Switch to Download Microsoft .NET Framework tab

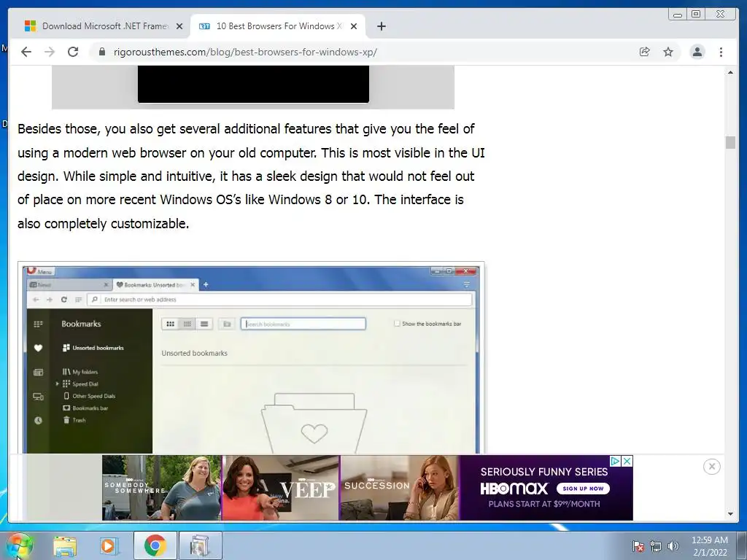click(x=104, y=26)
